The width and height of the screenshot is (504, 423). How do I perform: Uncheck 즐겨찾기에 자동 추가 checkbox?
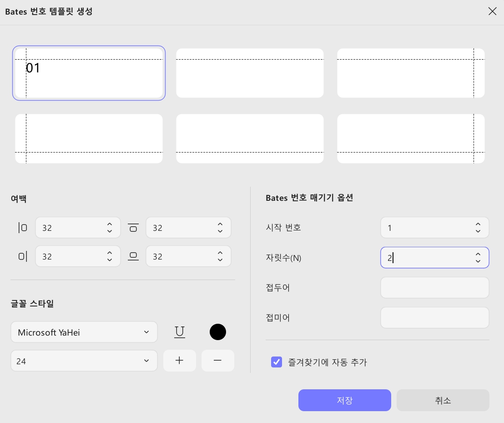[x=277, y=362]
